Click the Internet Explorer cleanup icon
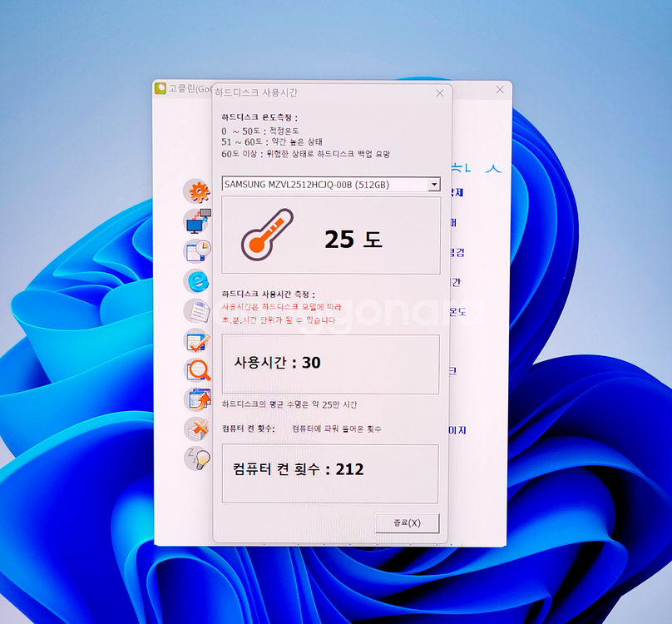672x624 pixels. pyautogui.click(x=198, y=281)
